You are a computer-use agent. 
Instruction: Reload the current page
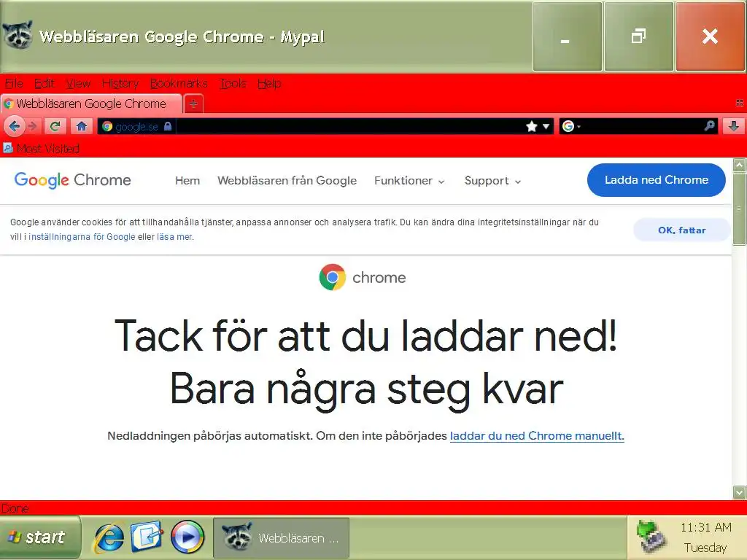pos(55,126)
